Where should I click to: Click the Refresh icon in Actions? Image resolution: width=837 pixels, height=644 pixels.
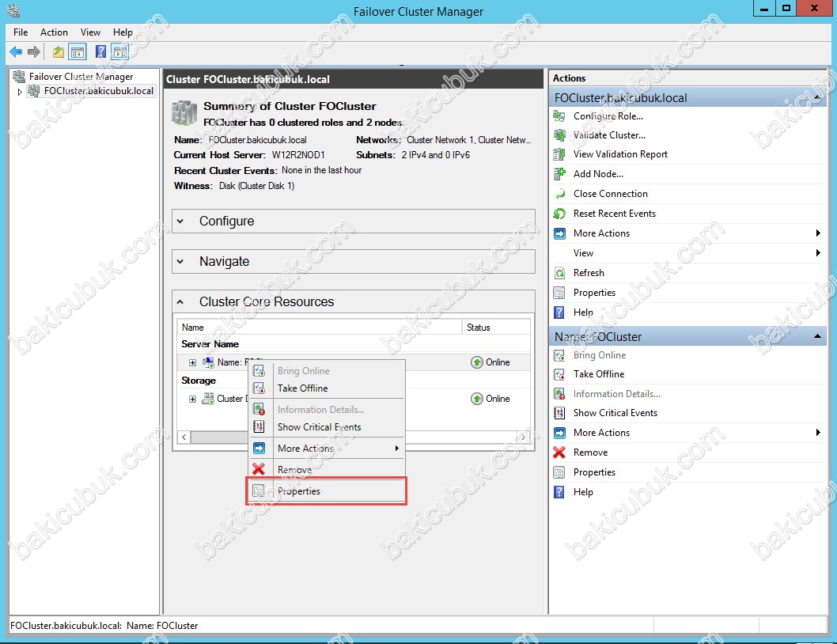click(x=559, y=273)
